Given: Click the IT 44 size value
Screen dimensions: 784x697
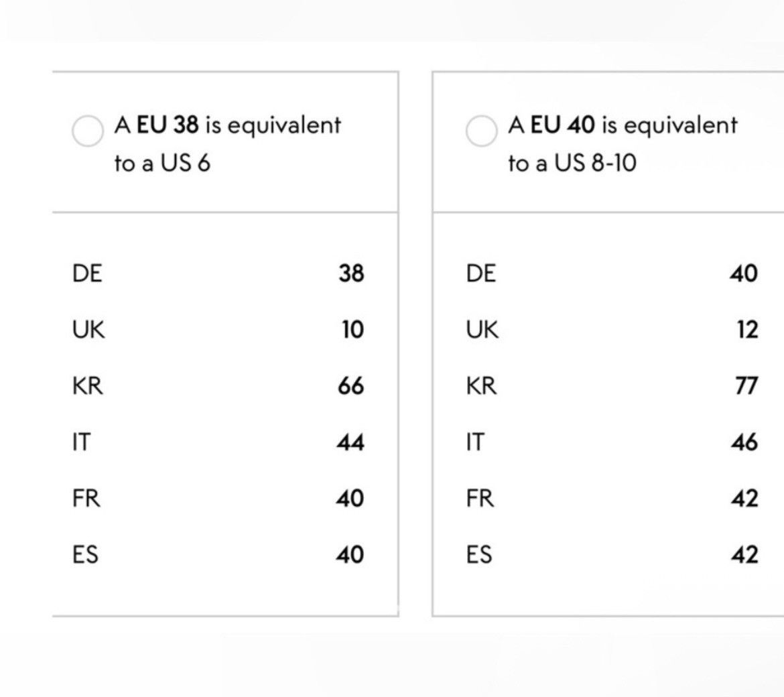Looking at the screenshot, I should click(350, 442).
